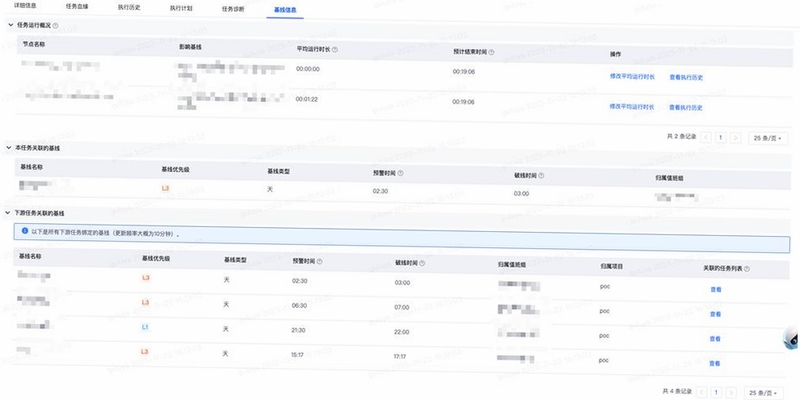Click help icon beside 任务运行概况 title
This screenshot has height=400, width=800.
coord(56,26)
